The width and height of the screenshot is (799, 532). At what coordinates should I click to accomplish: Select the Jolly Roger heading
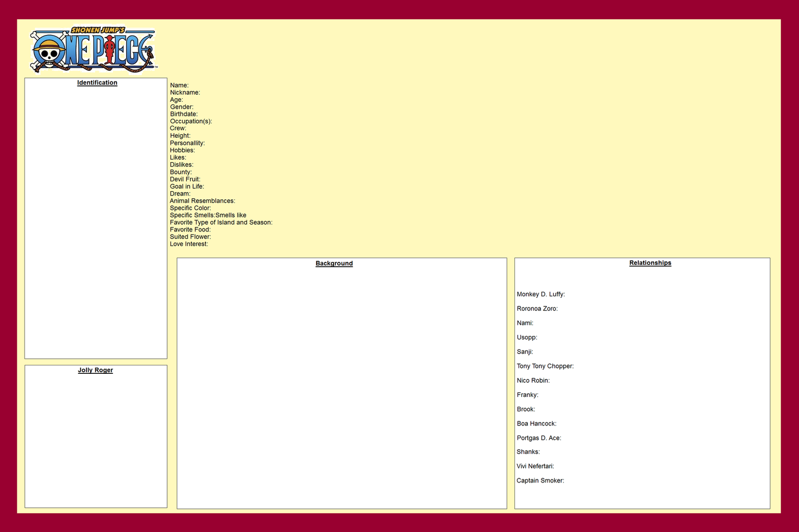point(95,370)
